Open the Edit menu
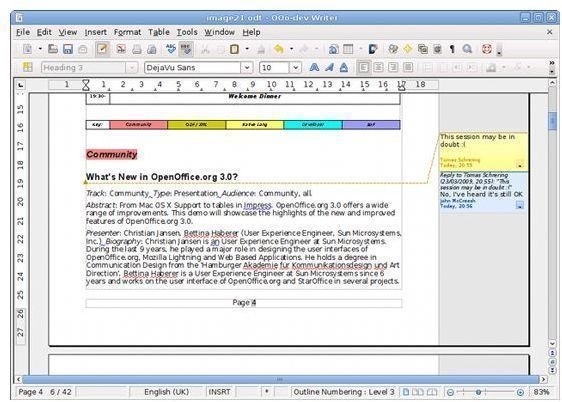 [x=44, y=32]
